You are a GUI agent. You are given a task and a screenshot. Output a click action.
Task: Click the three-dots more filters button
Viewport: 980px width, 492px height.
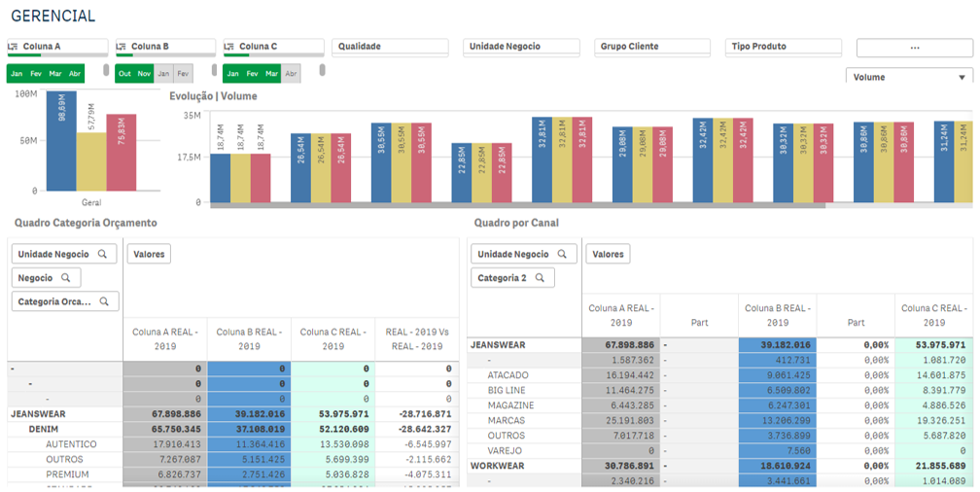[914, 47]
